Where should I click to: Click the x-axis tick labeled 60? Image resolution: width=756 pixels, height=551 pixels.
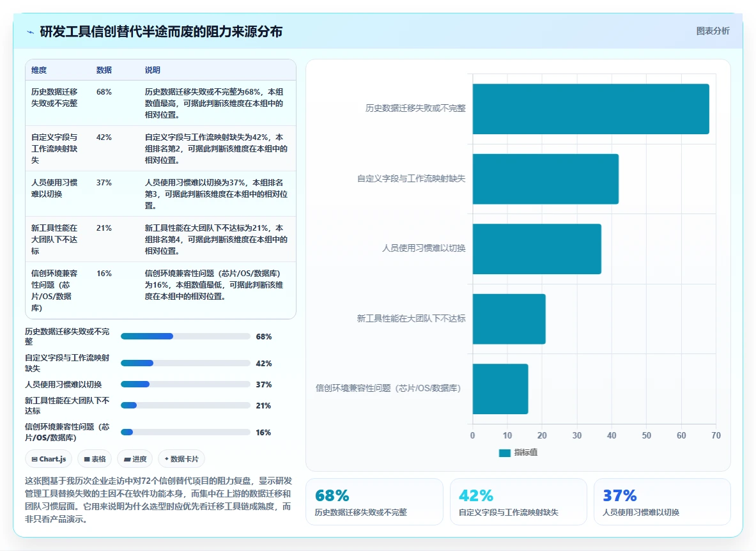(681, 435)
